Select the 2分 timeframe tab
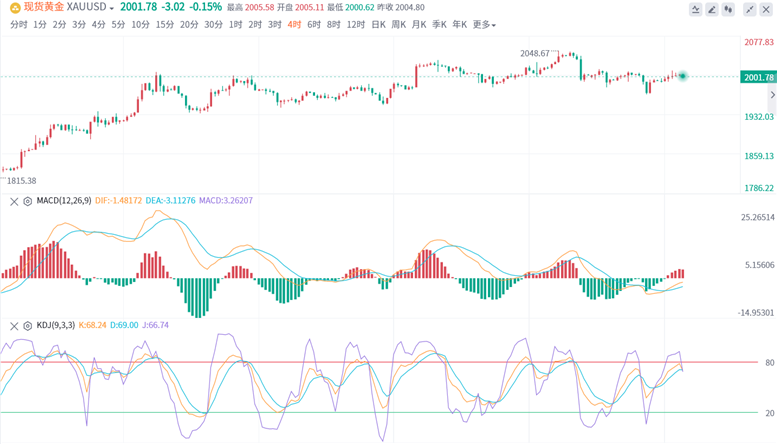This screenshot has height=444, width=777. click(x=59, y=24)
